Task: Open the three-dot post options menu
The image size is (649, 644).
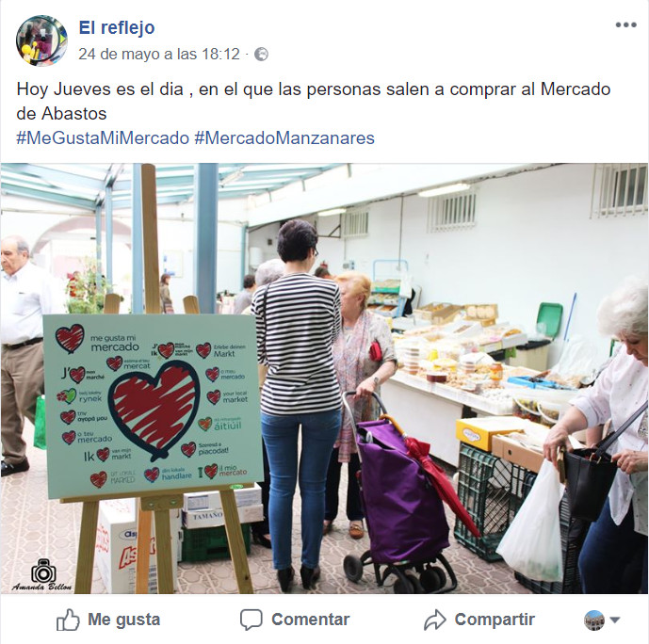Action: click(x=625, y=25)
